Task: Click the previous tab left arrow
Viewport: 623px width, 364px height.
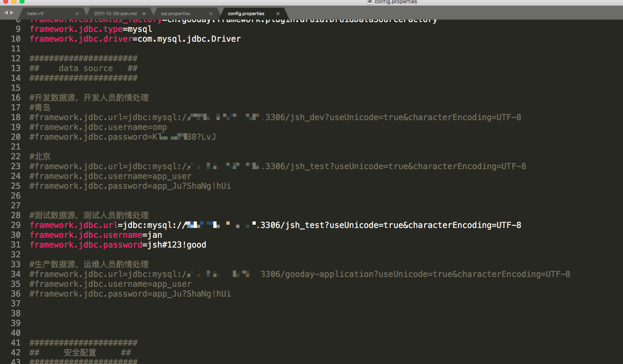Action: [6, 13]
